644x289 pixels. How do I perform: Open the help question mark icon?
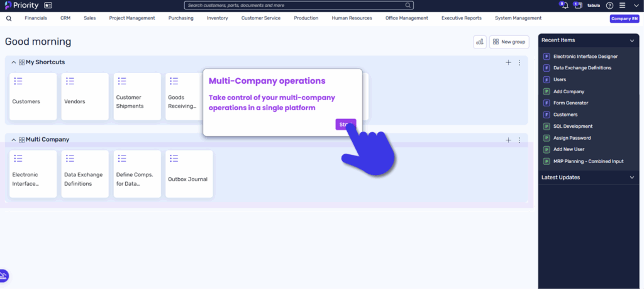pos(610,5)
